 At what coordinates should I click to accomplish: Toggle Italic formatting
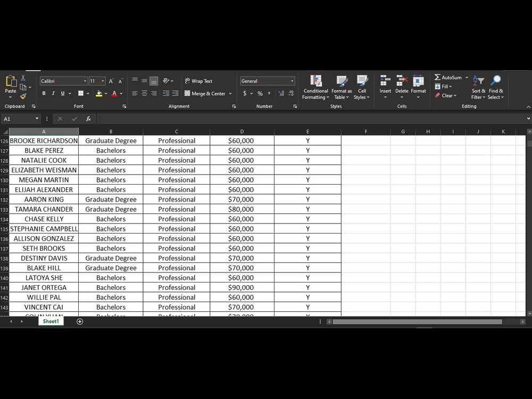click(x=53, y=93)
